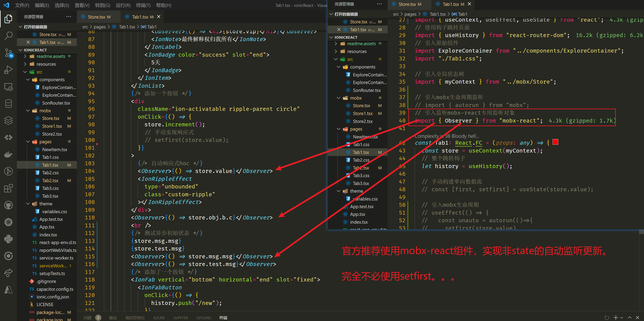The image size is (644, 321).
Task: Click the new terminal plus icon
Action: pyautogui.click(x=616, y=318)
